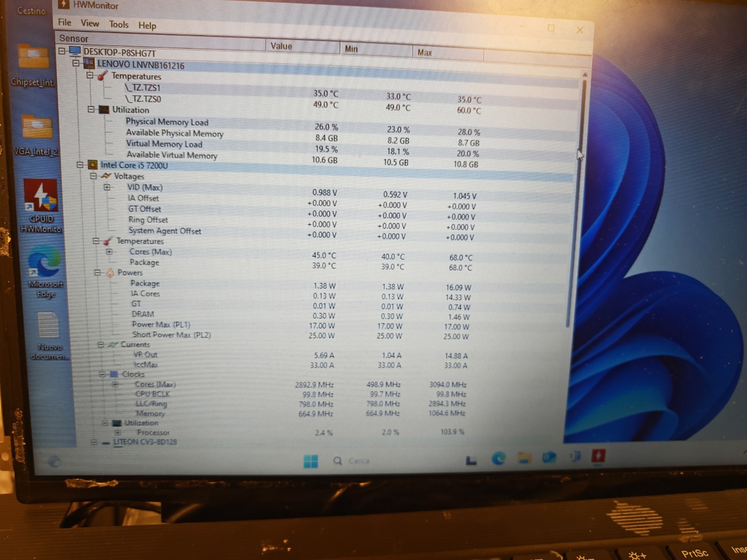This screenshot has width=747, height=560.
Task: Click the motherboard icon beside LENOVO LNVNB161216
Action: [89, 63]
